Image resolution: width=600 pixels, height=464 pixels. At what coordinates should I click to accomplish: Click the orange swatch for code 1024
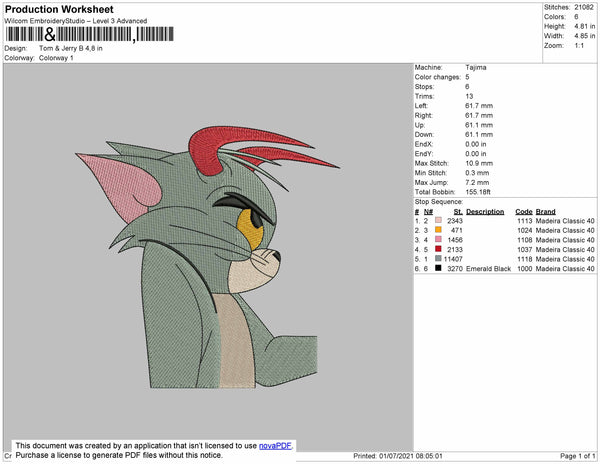[438, 230]
